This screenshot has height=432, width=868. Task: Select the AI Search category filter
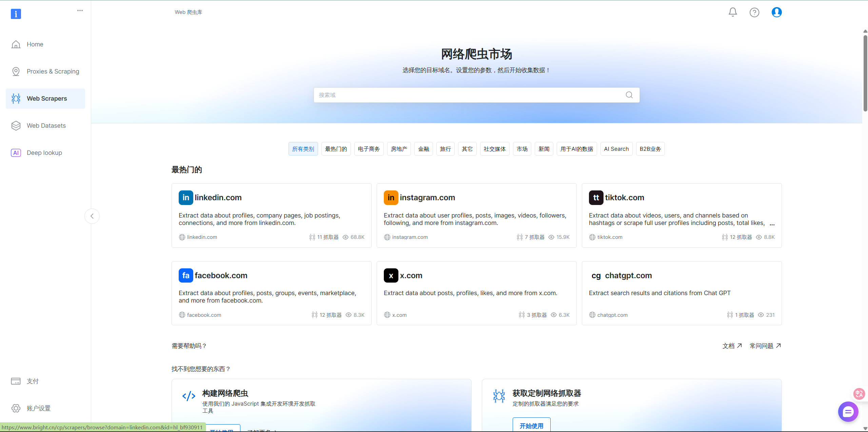coord(616,149)
